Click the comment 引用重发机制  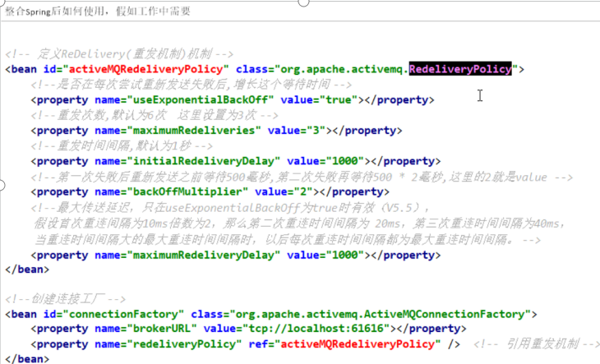pyautogui.click(x=537, y=344)
